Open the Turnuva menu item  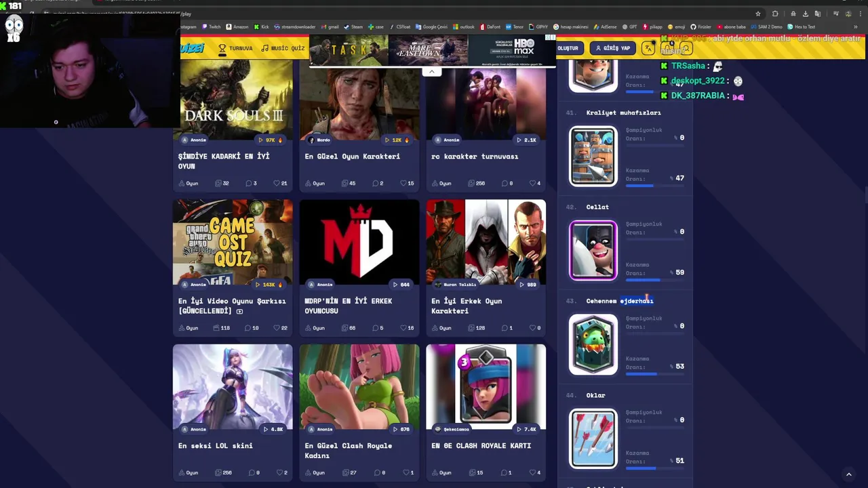coord(235,48)
